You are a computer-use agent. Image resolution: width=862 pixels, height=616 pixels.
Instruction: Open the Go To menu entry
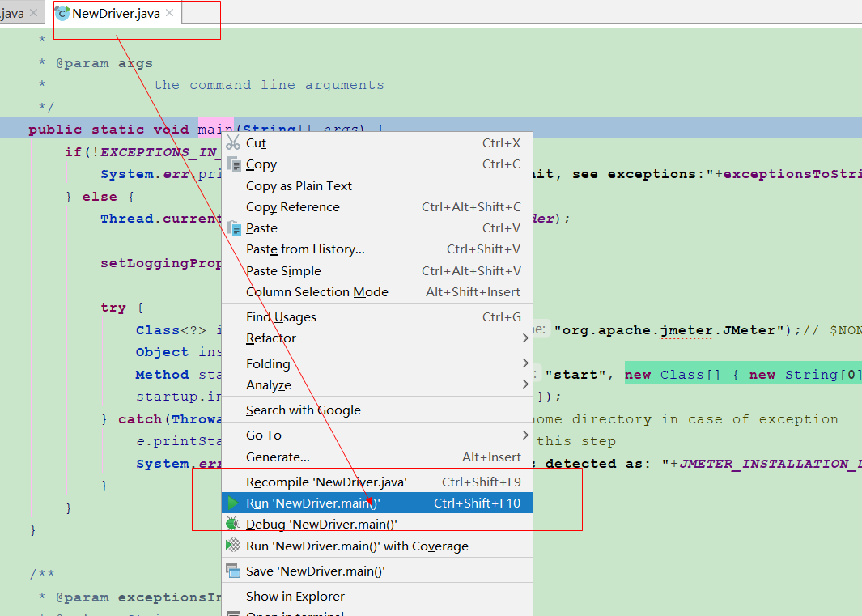[x=377, y=435]
